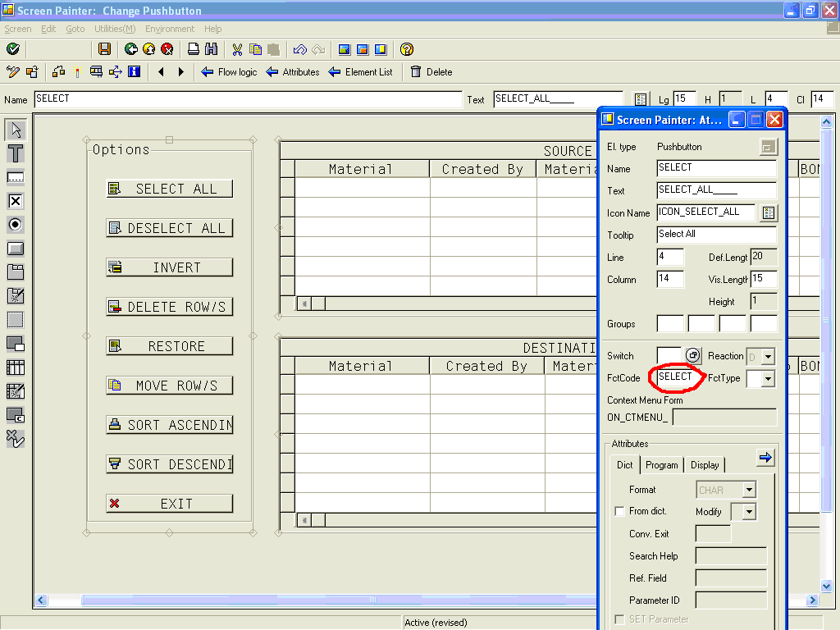840x630 pixels.
Task: Open the Element List
Action: pos(361,71)
